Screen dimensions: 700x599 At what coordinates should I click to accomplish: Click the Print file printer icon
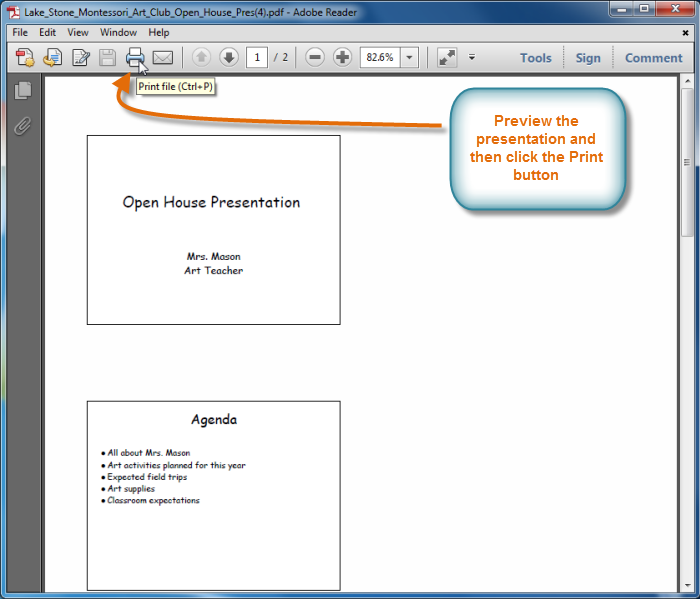point(135,58)
